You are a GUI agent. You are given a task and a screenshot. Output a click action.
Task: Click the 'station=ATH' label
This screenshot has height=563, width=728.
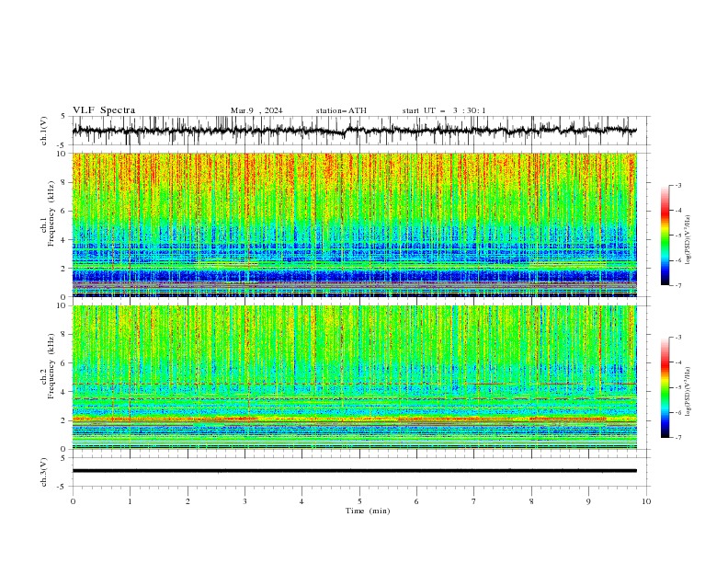(x=341, y=110)
